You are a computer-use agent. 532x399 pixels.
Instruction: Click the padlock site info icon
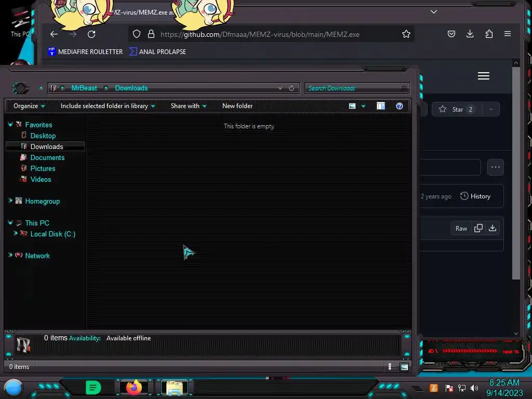click(x=151, y=34)
